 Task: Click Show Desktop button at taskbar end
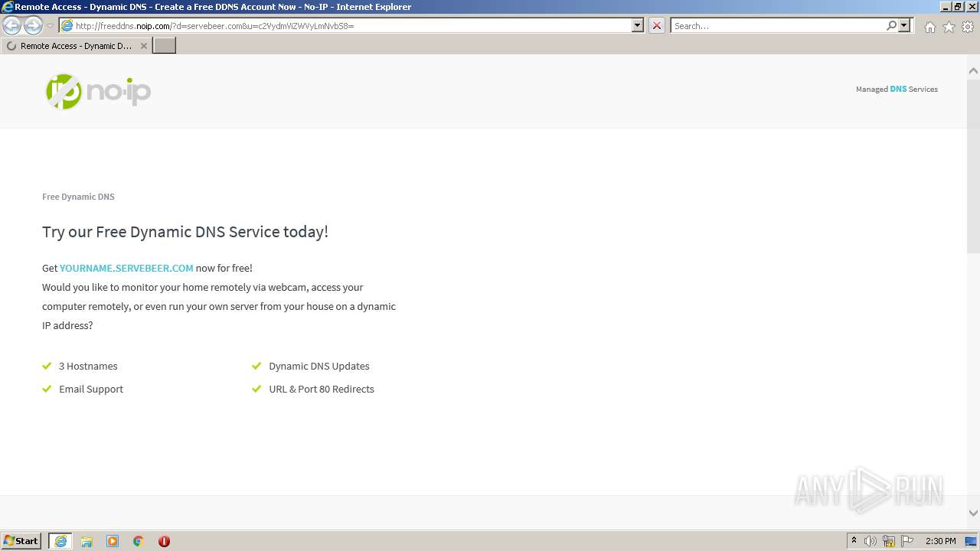(x=972, y=541)
